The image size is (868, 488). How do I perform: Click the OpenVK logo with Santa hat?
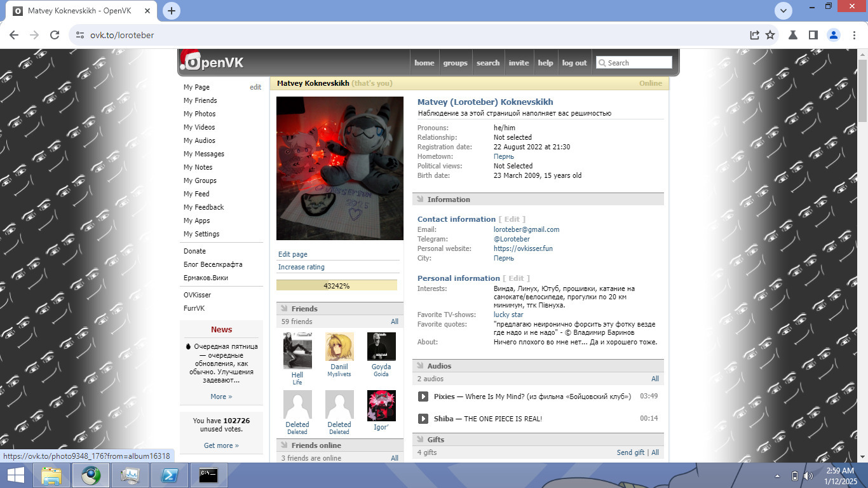212,62
